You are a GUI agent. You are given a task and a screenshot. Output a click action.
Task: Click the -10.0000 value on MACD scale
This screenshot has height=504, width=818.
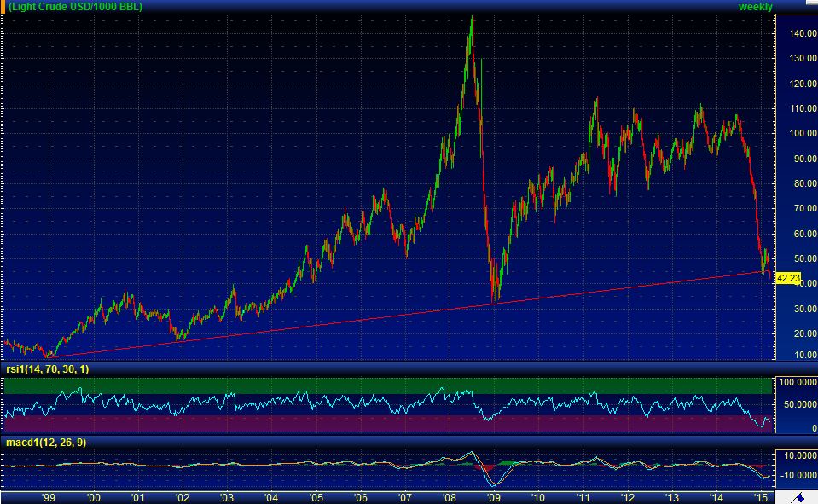(795, 475)
